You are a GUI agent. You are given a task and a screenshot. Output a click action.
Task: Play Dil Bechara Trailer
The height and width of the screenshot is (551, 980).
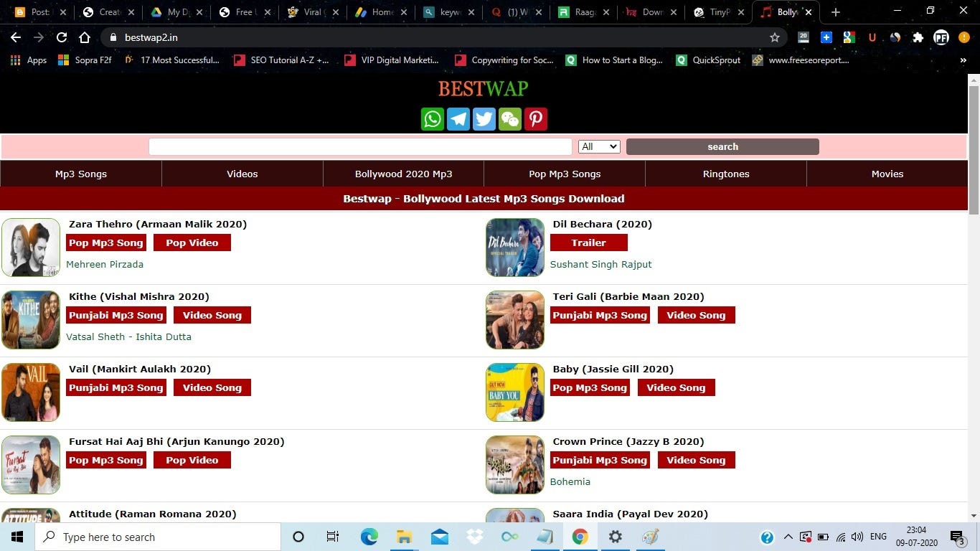(x=589, y=242)
